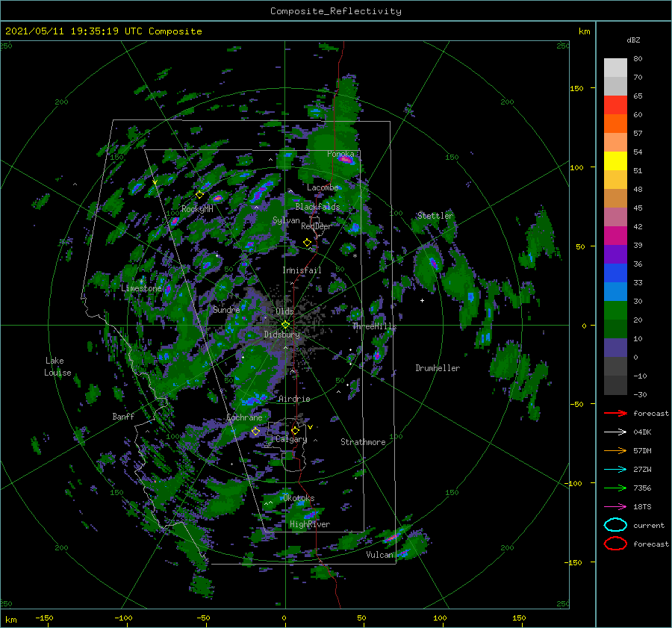Click the red forecast arrow legend icon
The width and height of the screenshot is (672, 628).
point(615,413)
